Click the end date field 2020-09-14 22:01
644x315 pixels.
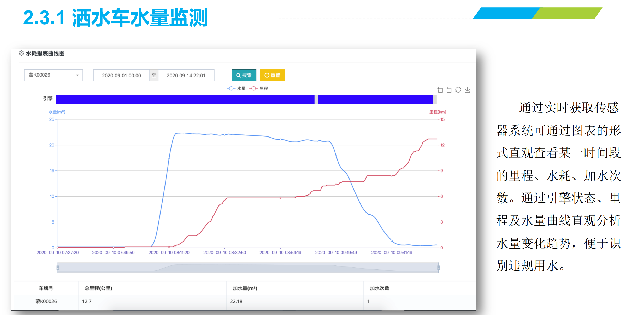coord(186,75)
